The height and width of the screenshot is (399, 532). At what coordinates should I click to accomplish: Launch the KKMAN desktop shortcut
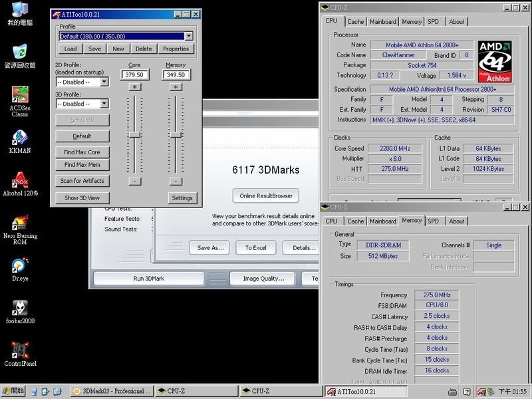coord(20,142)
